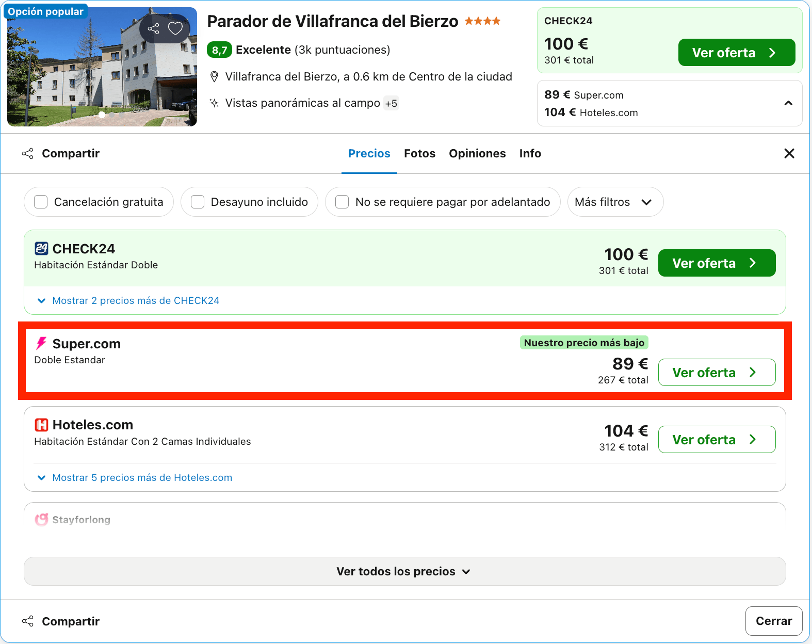Viewport: 812px width, 644px height.
Task: Click the Opción popular badge
Action: 45,11
